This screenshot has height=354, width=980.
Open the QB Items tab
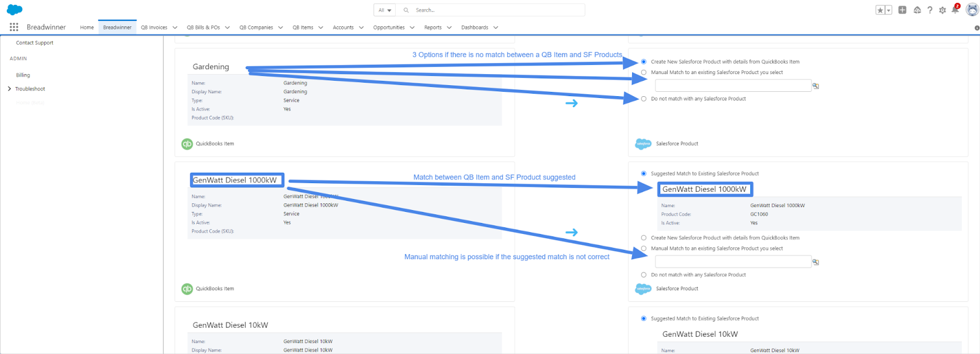tap(303, 28)
